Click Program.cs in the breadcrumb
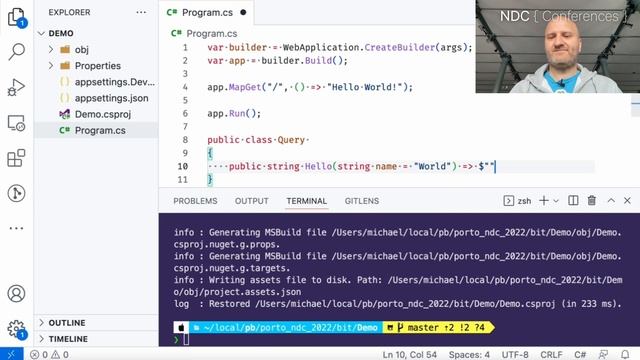Image resolution: width=640 pixels, height=360 pixels. (x=211, y=33)
